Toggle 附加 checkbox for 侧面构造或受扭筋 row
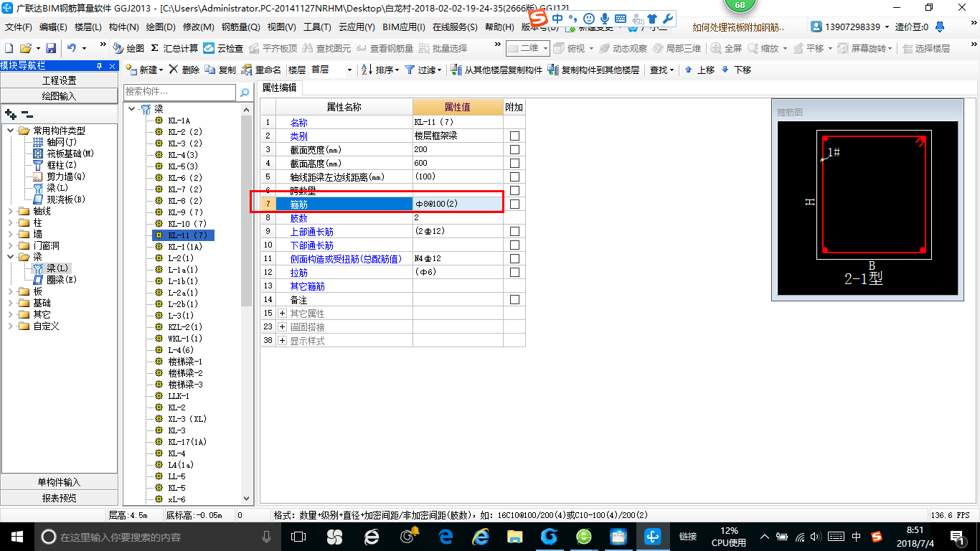The image size is (980, 551). point(514,258)
